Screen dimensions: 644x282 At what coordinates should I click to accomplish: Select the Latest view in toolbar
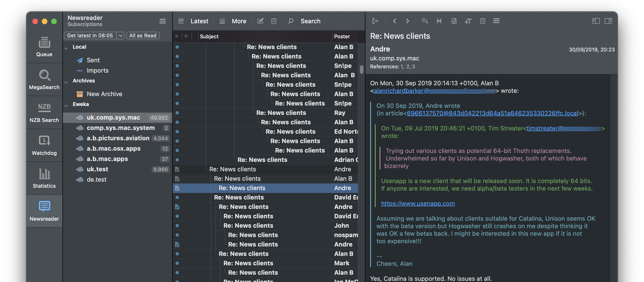199,21
